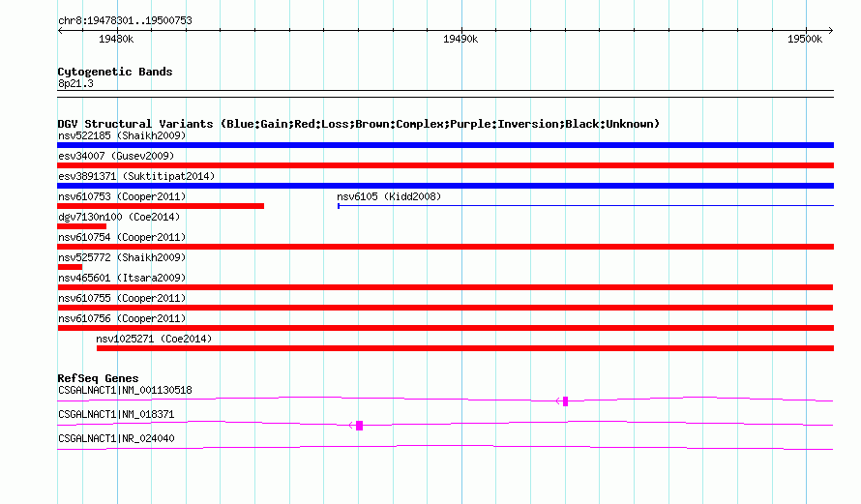Click the 19480k ruler label
The width and height of the screenshot is (861, 504).
[116, 39]
